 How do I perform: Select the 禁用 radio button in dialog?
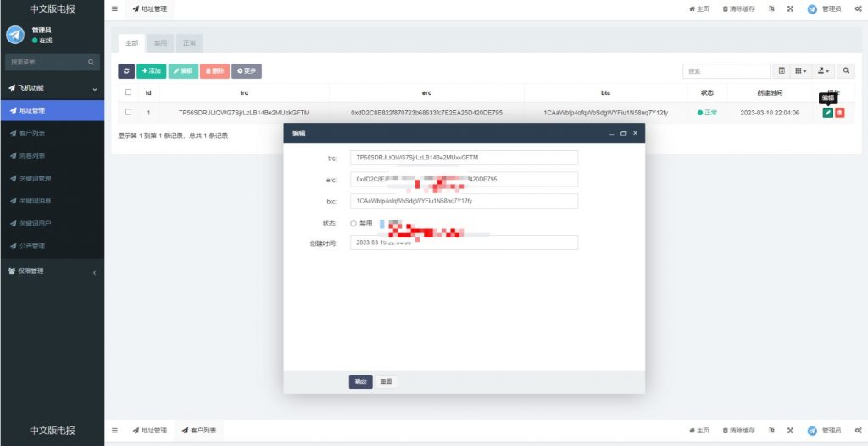tap(353, 224)
